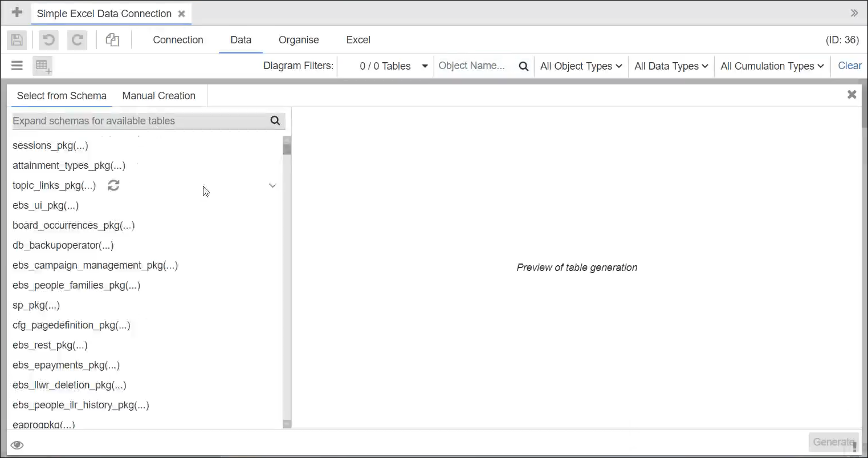Click the Object Name search magnifier icon
The image size is (868, 458).
pos(523,66)
